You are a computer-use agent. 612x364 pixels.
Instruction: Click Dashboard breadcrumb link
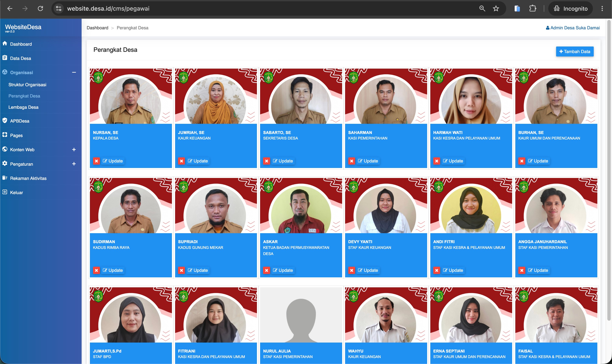point(97,28)
